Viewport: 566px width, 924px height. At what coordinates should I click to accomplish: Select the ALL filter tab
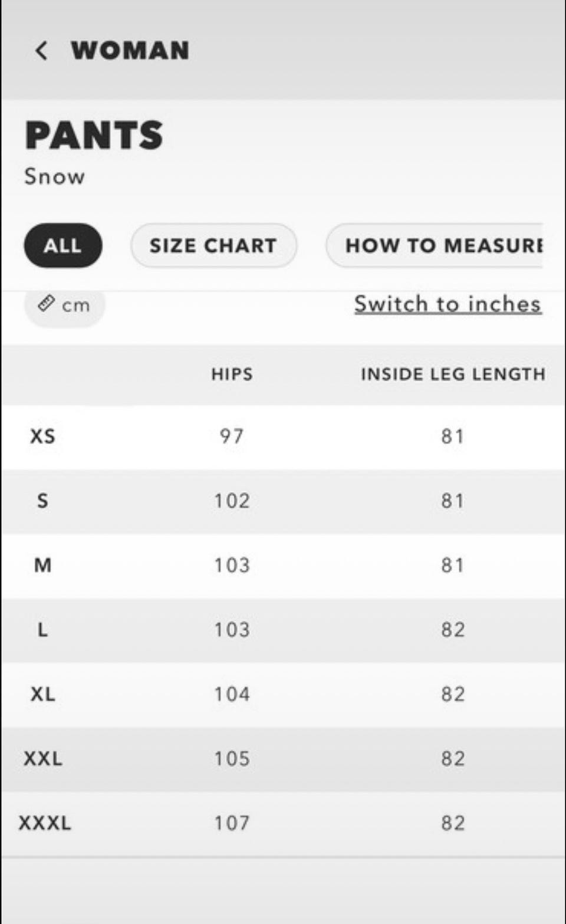[x=62, y=245]
